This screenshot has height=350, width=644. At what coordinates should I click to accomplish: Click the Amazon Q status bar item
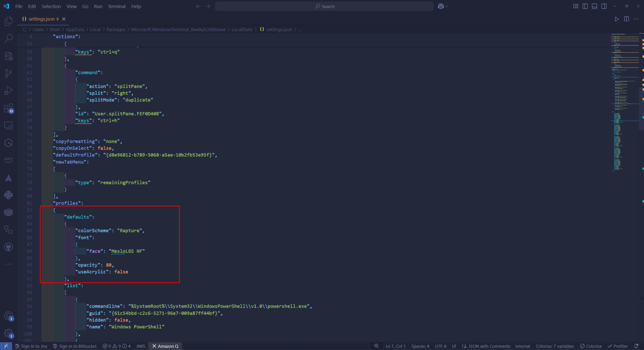point(165,346)
